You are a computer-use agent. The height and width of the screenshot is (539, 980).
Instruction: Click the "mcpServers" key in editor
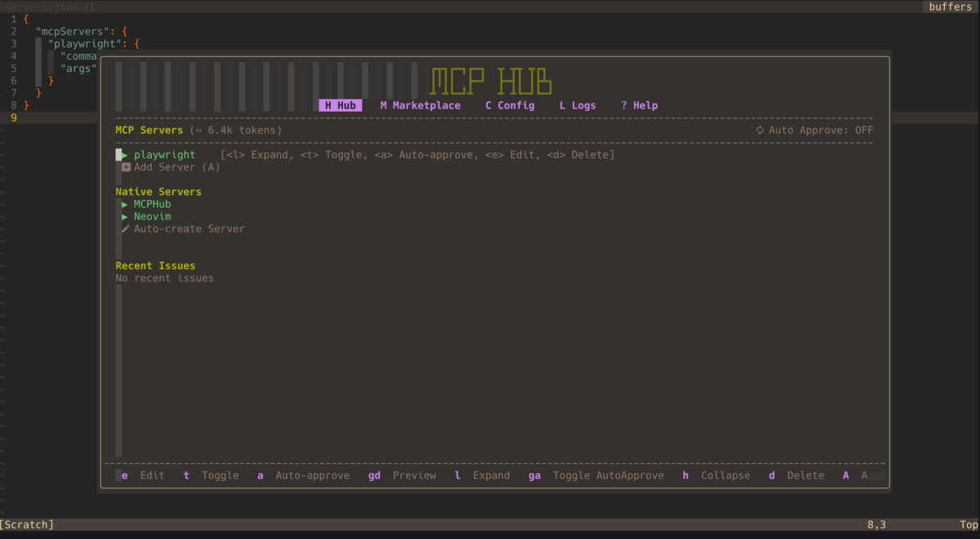[x=72, y=31]
